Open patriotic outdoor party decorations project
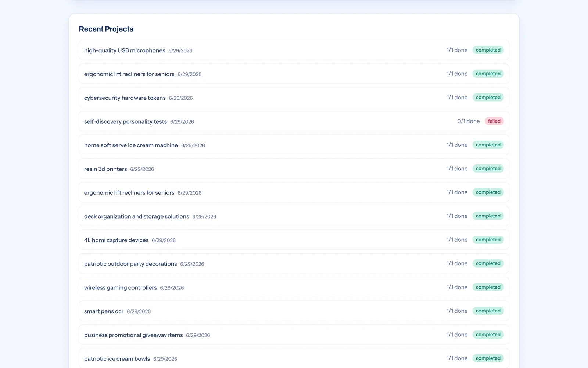Viewport: 588px width, 368px height. pyautogui.click(x=294, y=263)
